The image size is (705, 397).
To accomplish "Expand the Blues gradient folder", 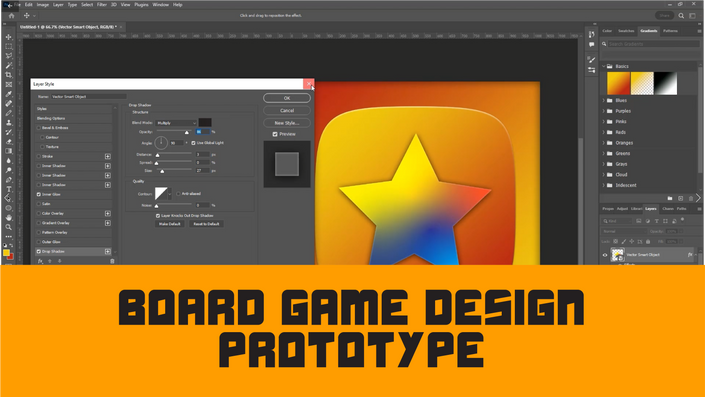I will click(x=603, y=100).
